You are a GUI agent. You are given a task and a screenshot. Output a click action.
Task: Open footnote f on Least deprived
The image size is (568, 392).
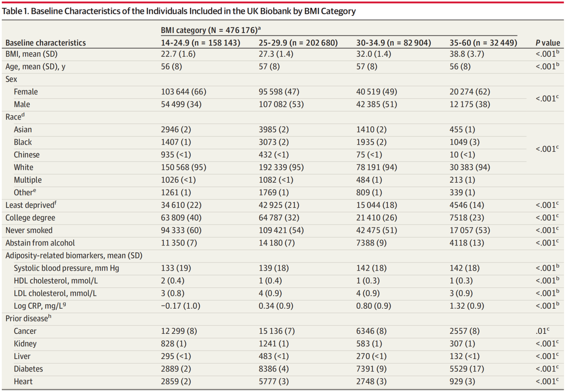tap(55, 203)
